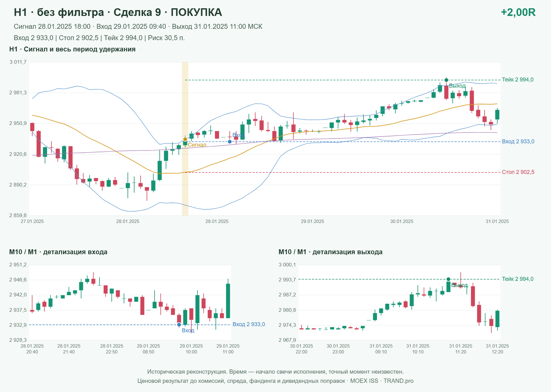
Task: Click the risk line 'Риск 30,5 п.'
Action: click(99, 38)
